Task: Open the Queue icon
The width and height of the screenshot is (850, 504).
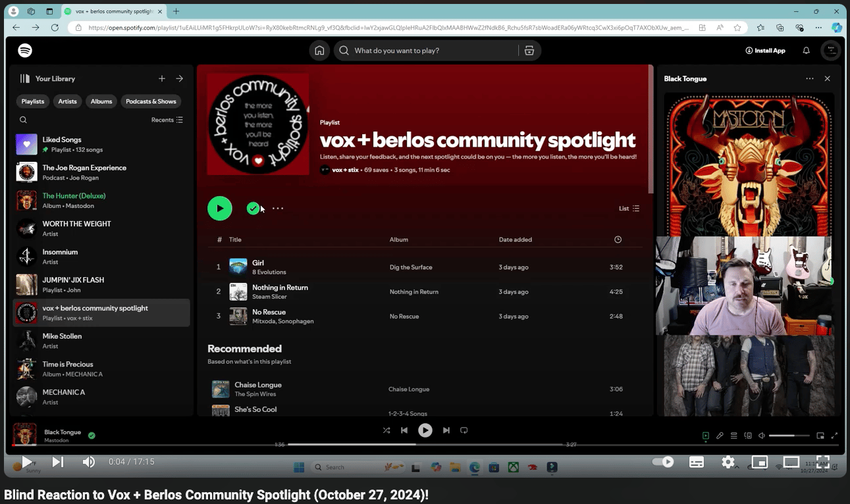Action: [x=734, y=436]
